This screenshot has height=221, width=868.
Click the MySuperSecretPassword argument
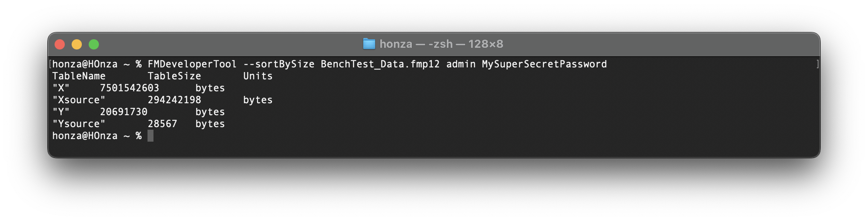point(544,64)
